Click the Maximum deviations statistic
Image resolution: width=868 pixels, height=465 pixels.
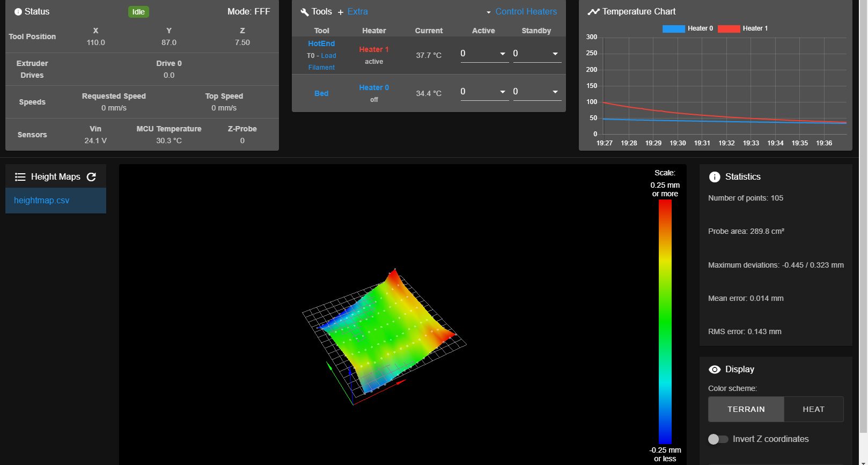coord(776,265)
